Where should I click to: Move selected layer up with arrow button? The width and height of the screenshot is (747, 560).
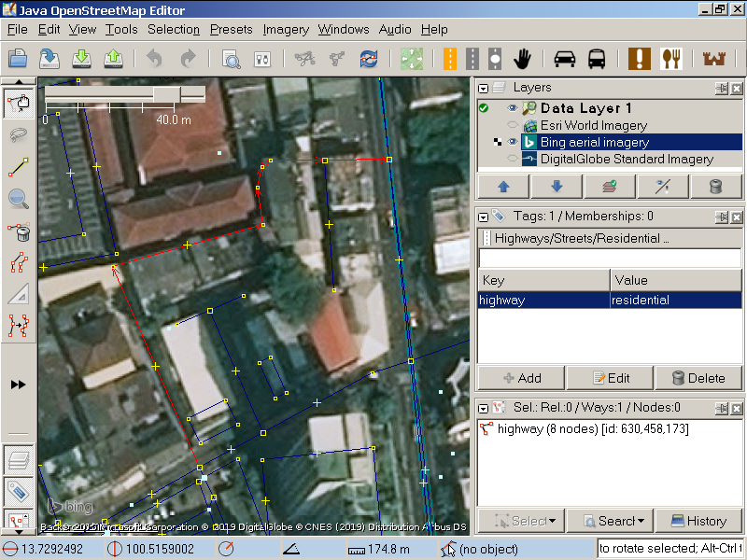click(x=506, y=186)
